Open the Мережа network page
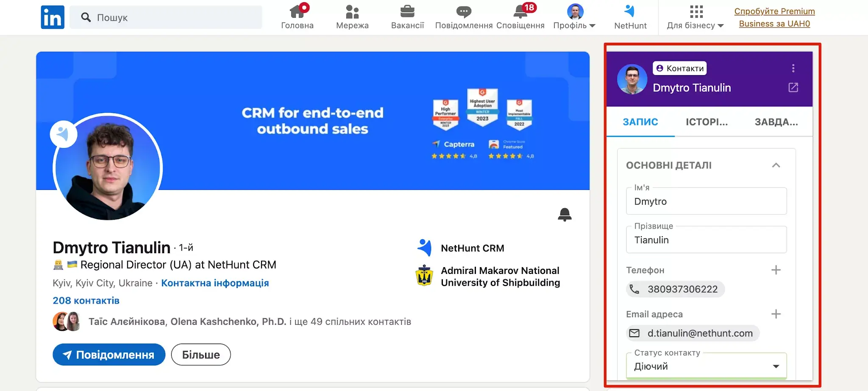 coord(352,17)
